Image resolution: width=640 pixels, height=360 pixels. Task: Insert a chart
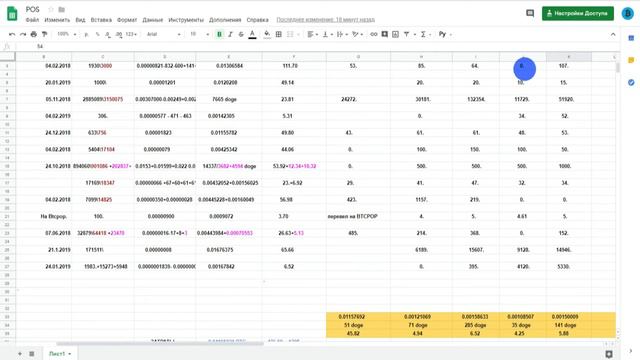coord(395,34)
